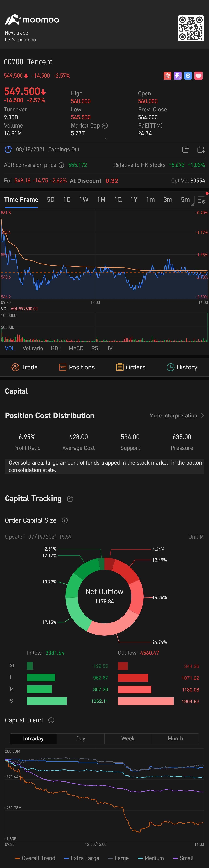This screenshot has height=868, width=209.
Task: Toggle Overall Trend legend line
Action: point(35,858)
